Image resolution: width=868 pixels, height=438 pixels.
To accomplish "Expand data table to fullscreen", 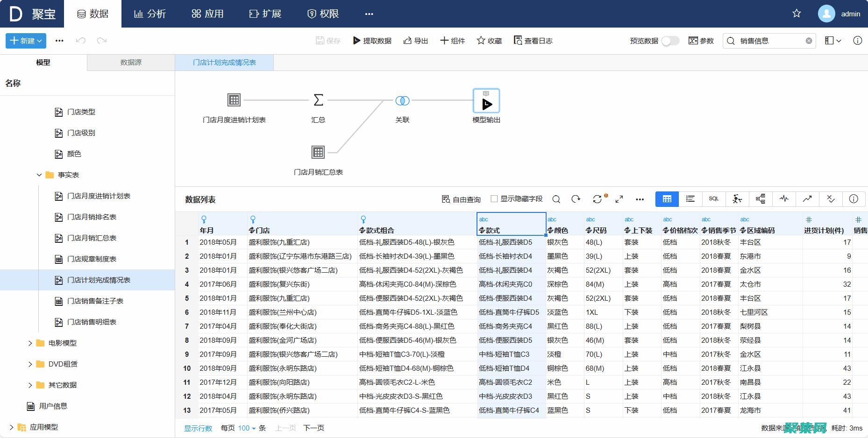I will pos(619,199).
